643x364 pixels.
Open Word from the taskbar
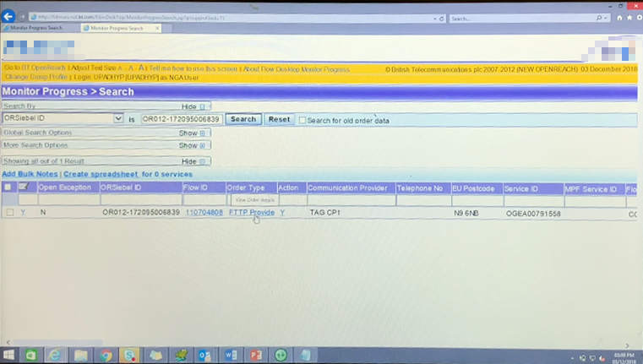click(x=230, y=354)
